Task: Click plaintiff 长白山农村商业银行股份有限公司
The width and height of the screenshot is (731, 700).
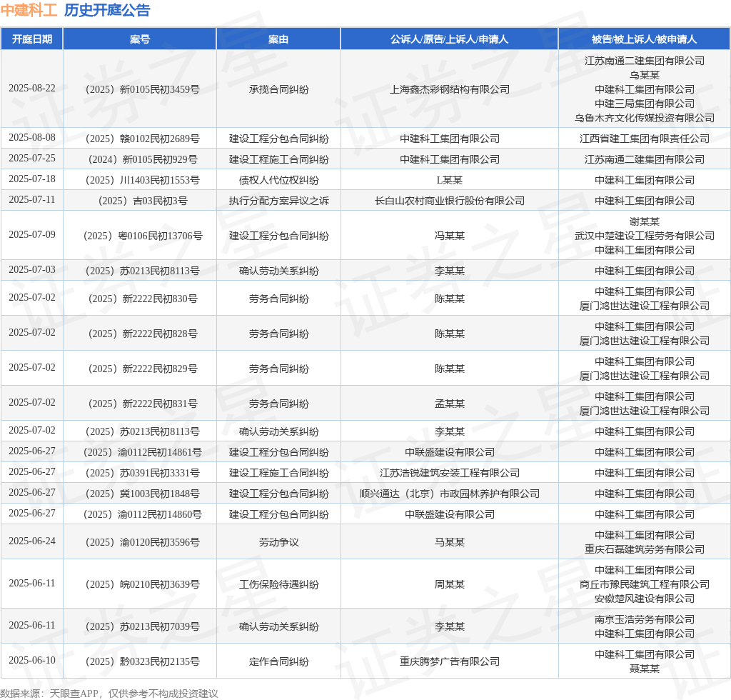Action: 450,201
